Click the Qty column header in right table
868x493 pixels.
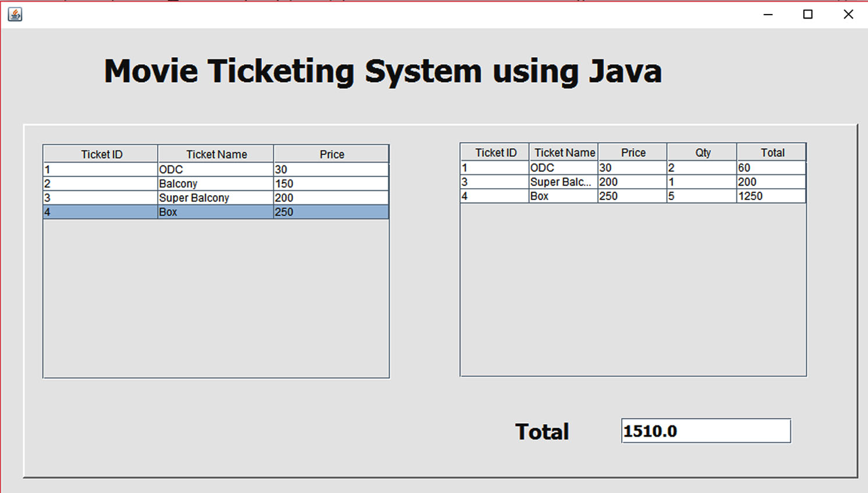coord(702,152)
